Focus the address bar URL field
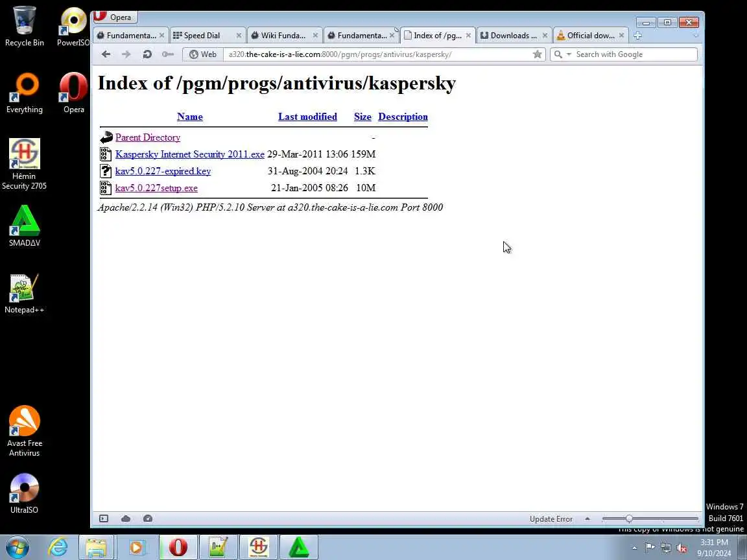This screenshot has width=747, height=560. coord(379,54)
